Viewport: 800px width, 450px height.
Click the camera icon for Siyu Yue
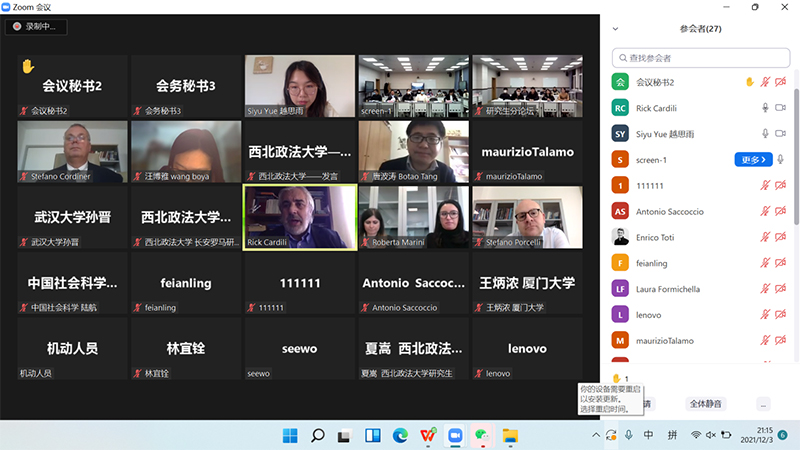click(781, 133)
